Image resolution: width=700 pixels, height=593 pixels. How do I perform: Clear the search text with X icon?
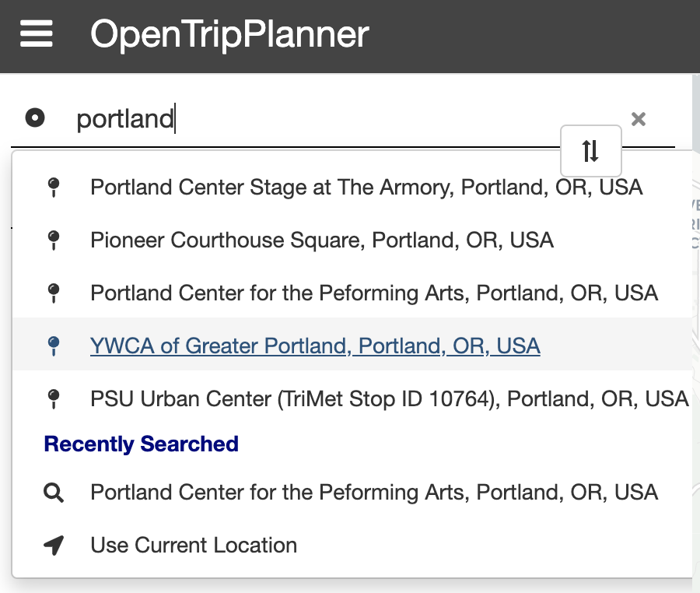pyautogui.click(x=639, y=119)
